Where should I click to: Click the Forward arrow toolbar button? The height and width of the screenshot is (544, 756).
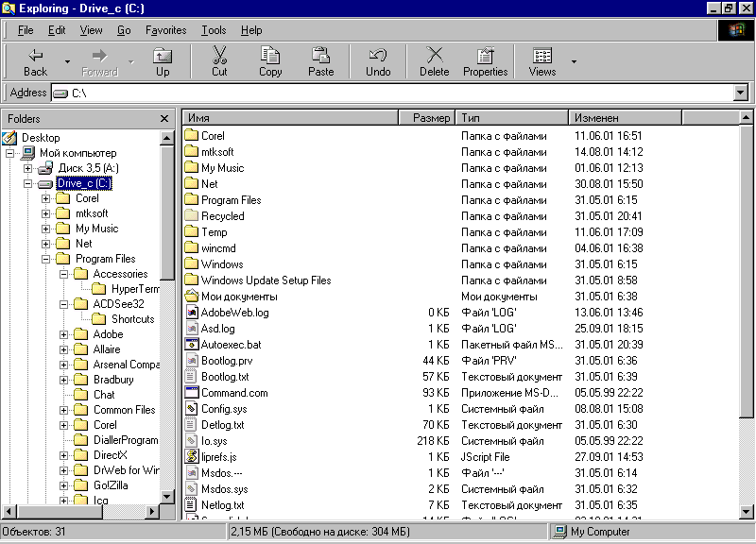click(99, 61)
